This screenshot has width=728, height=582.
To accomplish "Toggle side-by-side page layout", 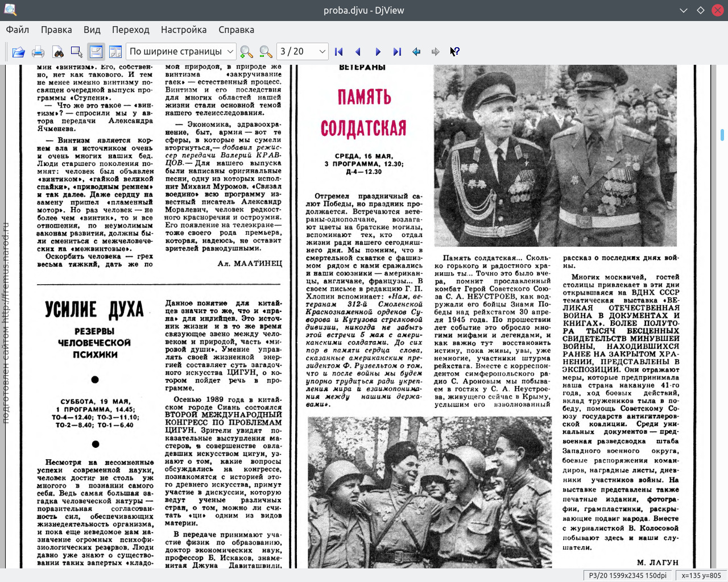I will click(115, 52).
